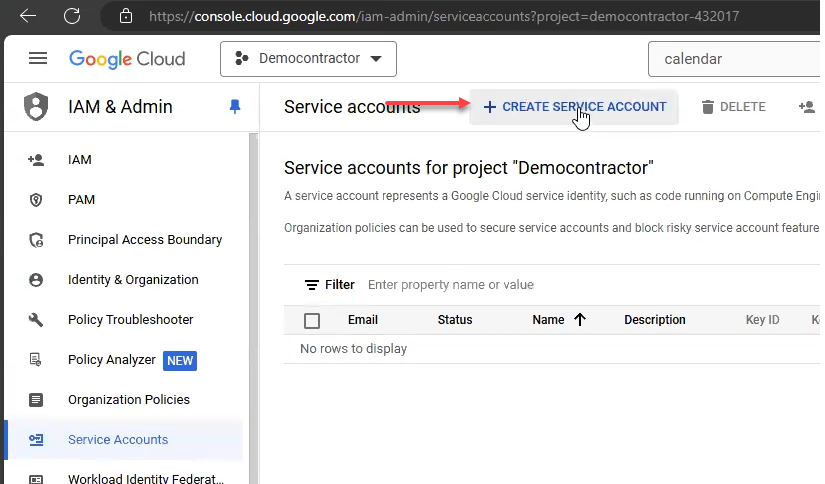Go back with the browser back arrow

pyautogui.click(x=27, y=16)
